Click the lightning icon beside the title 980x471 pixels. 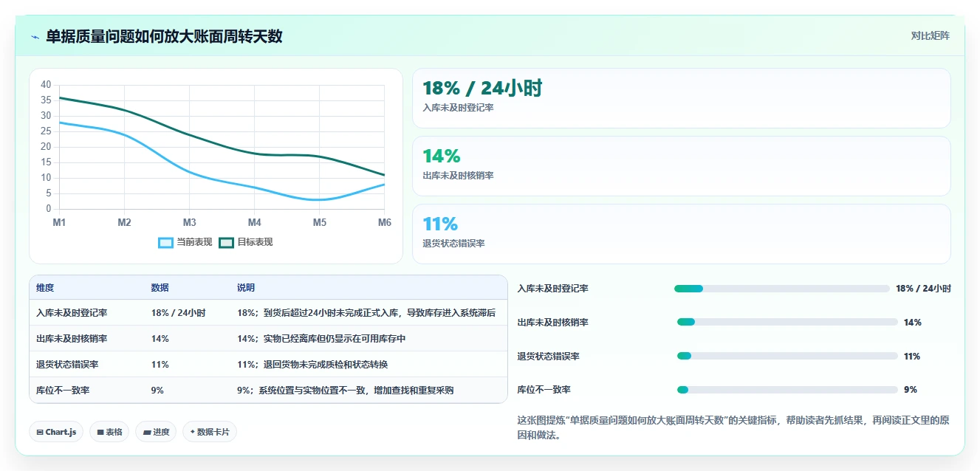click(35, 36)
